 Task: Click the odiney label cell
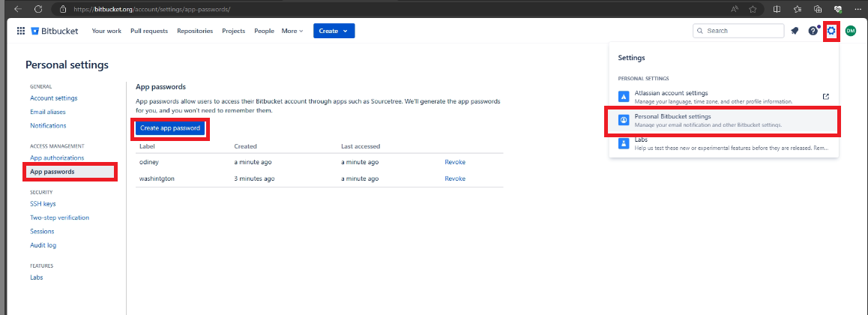tap(150, 162)
